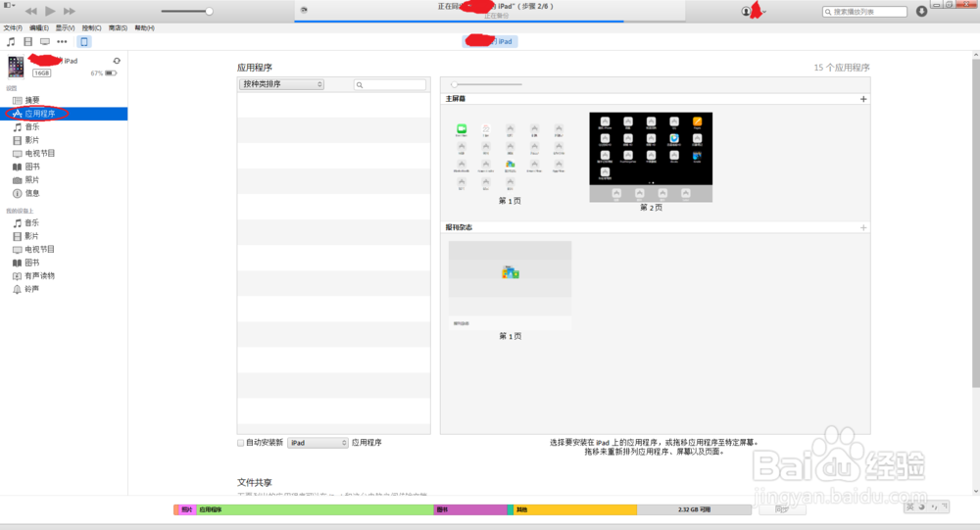The height and width of the screenshot is (530, 980).
Task: Click the 15 个应用程序 count label
Action: pos(841,68)
